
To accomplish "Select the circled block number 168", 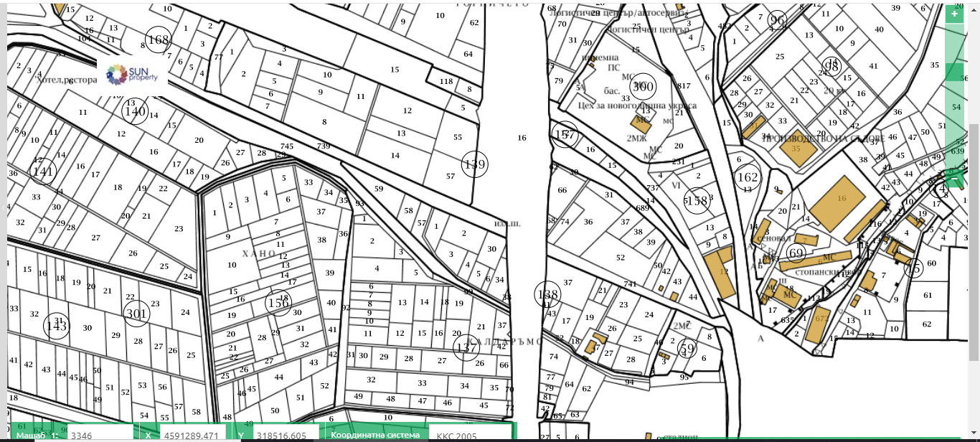I will click(159, 39).
